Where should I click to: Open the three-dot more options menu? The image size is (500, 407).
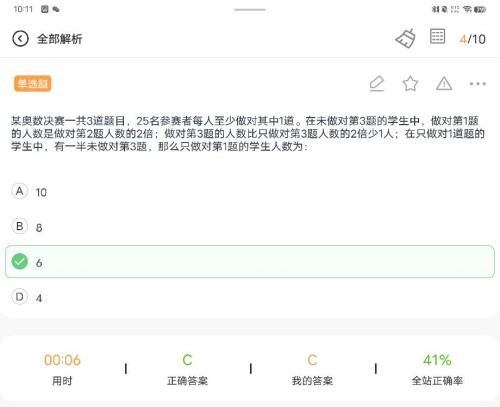tap(478, 84)
